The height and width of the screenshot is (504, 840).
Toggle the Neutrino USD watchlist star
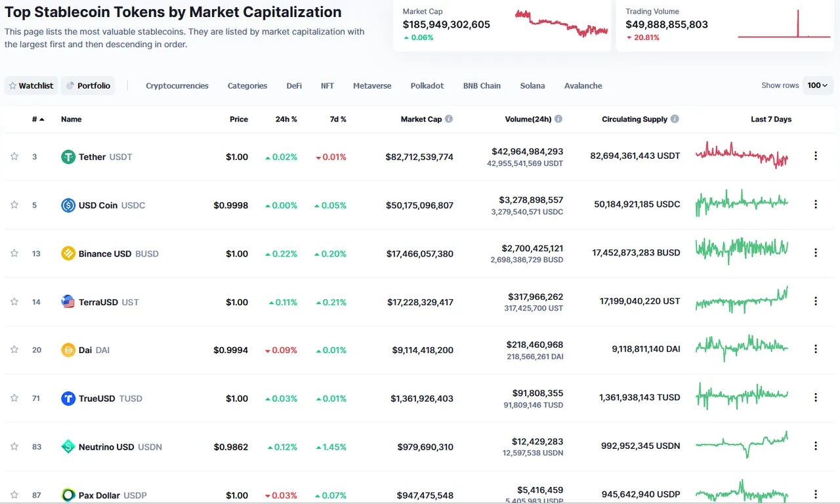pos(14,446)
